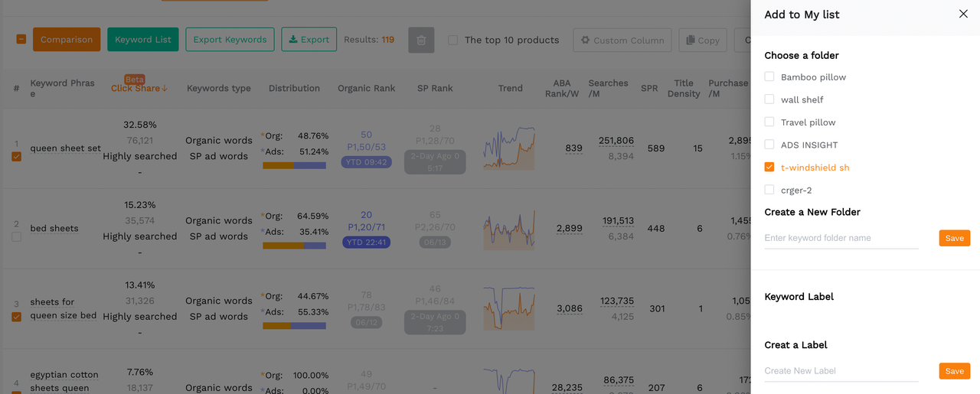Click the YTD 22:41 organic rank badge
980x394 pixels.
click(367, 243)
